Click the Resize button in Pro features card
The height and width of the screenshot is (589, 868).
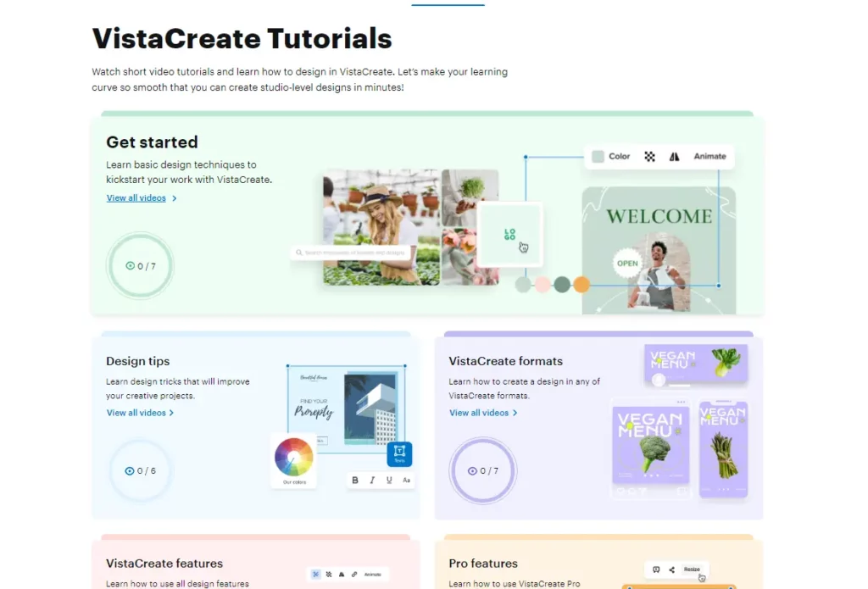point(692,569)
